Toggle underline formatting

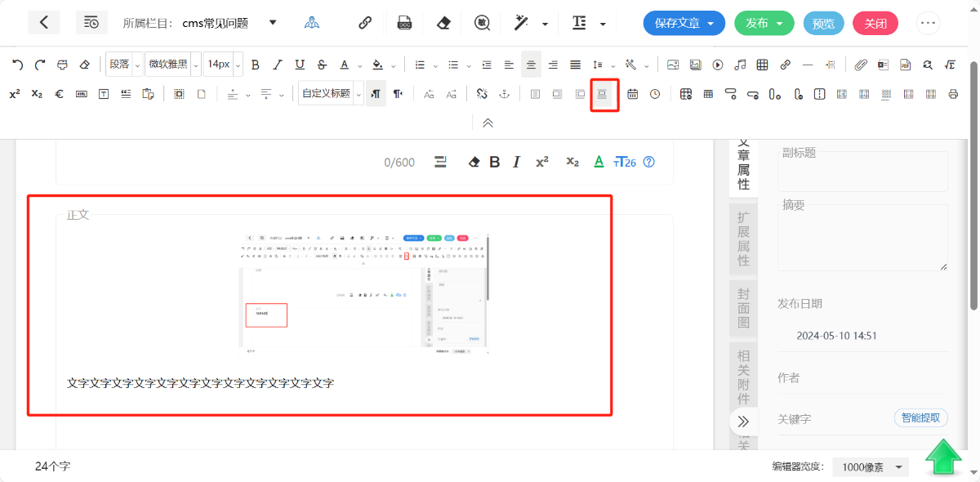coord(300,65)
